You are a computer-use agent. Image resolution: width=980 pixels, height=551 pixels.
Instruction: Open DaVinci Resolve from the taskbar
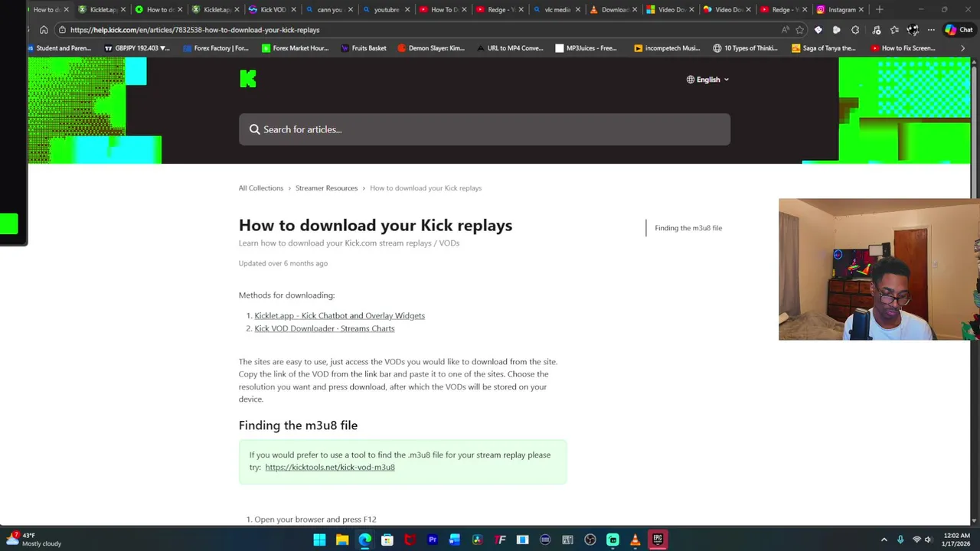coord(478,540)
